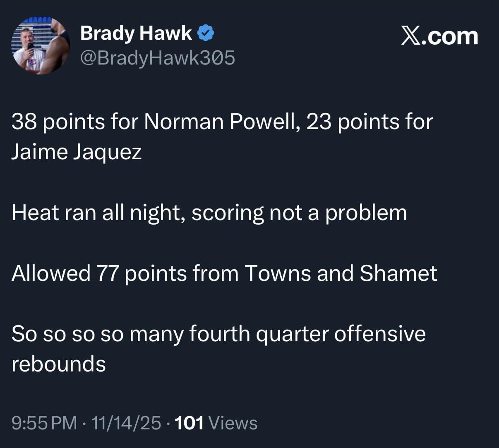Click the 9:55 PM timestamp
The image size is (499, 448).
[x=44, y=423]
